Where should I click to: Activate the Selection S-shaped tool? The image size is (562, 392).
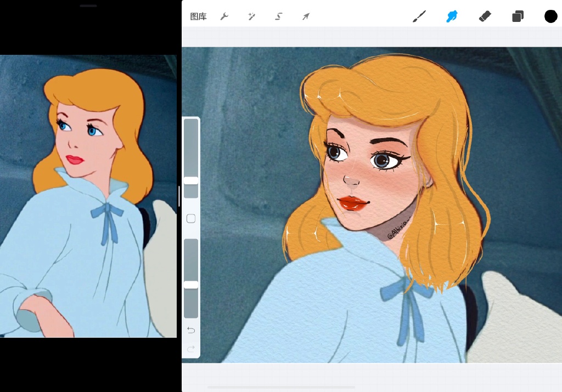coord(279,16)
